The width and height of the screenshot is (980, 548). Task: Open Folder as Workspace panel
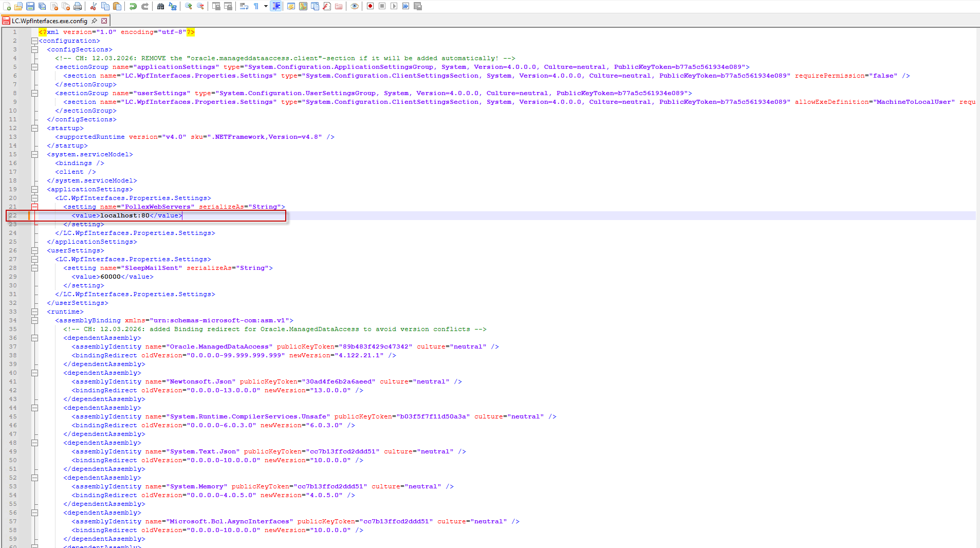point(339,6)
